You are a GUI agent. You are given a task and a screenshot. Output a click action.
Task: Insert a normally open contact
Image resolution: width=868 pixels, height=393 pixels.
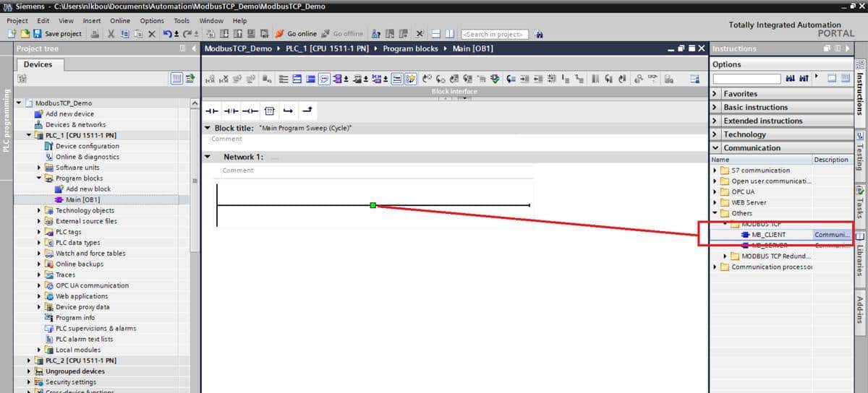[211, 111]
